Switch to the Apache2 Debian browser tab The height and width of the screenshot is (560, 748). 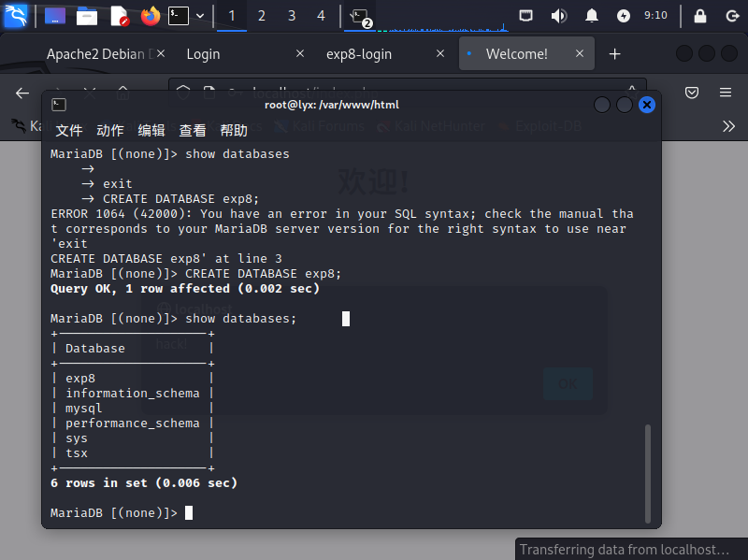pyautogui.click(x=98, y=54)
